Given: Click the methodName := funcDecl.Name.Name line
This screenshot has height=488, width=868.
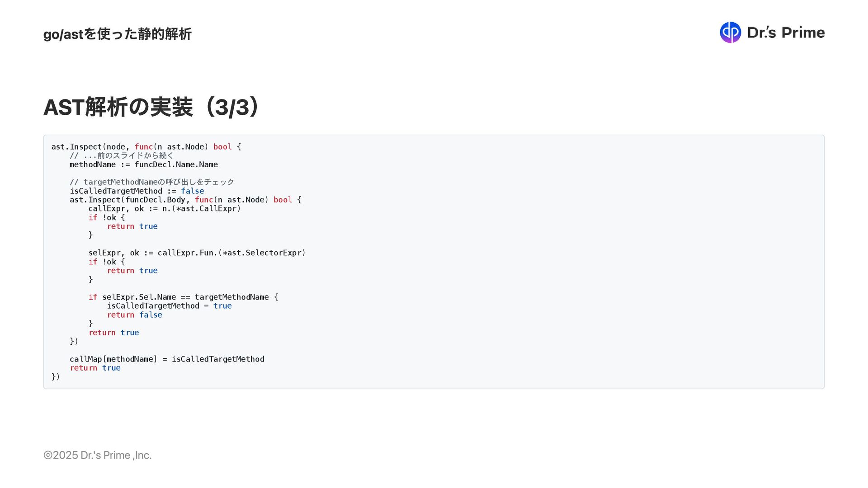Looking at the screenshot, I should [144, 164].
